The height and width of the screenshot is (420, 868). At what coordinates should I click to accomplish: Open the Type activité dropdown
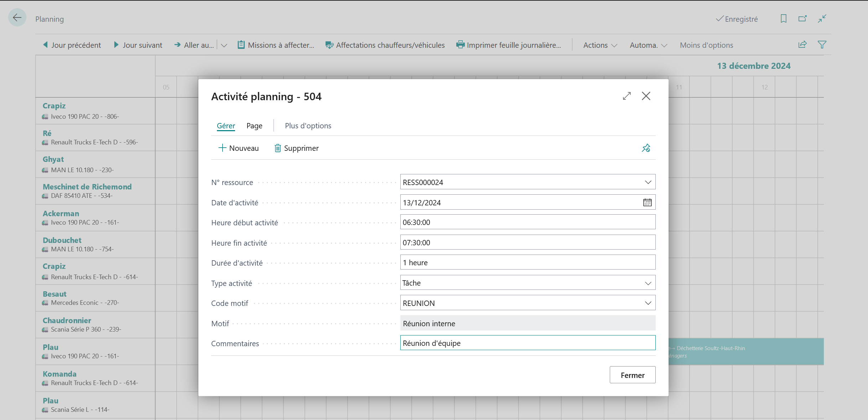[x=648, y=283]
